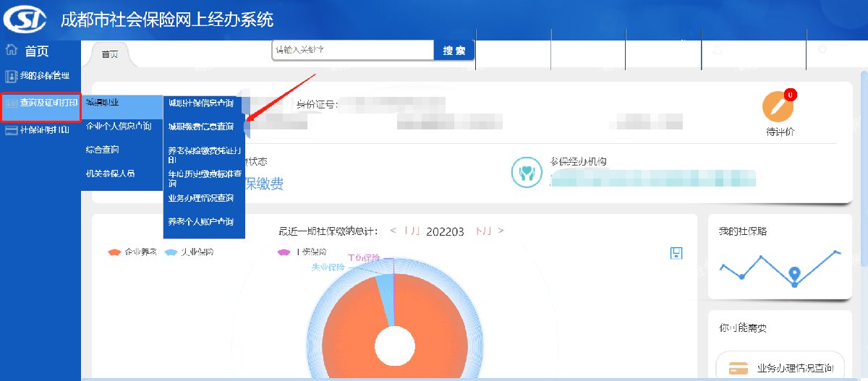Viewport: 868px width, 381px height.
Task: Open 年度历史缴费标准查询 menu item
Action: [x=204, y=178]
